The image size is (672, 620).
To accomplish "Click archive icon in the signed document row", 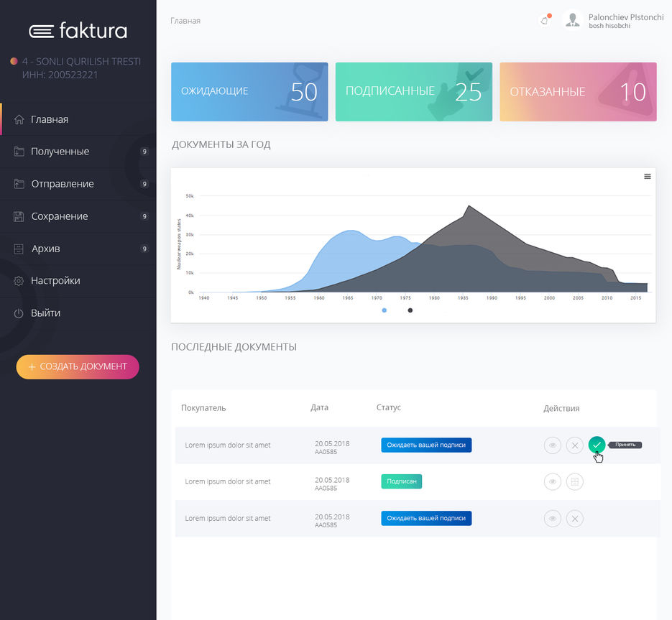I will (x=574, y=481).
